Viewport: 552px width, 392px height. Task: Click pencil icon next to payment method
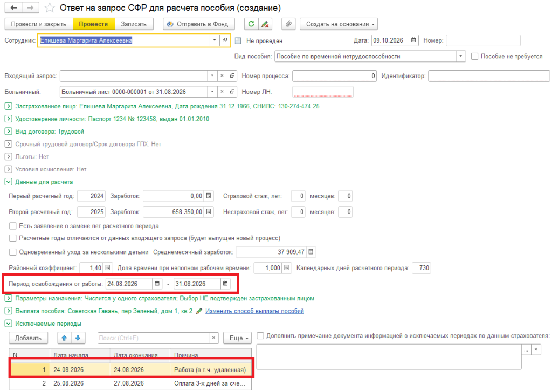pyautogui.click(x=199, y=311)
